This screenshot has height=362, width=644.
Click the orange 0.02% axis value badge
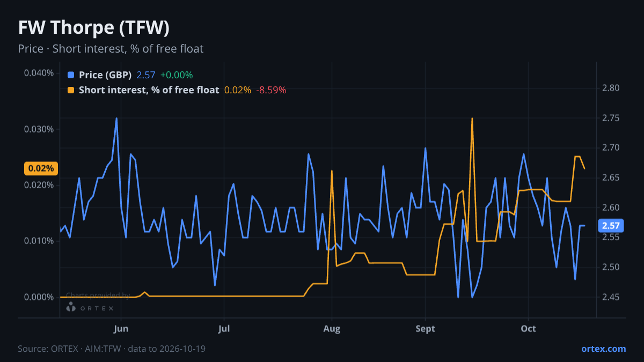pyautogui.click(x=41, y=168)
